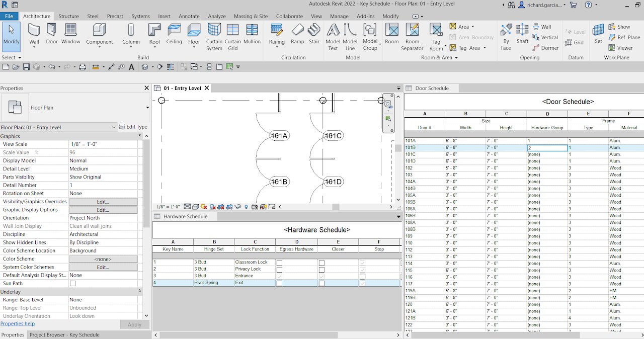644x339 pixels.
Task: Select the Component tool
Action: [99, 35]
